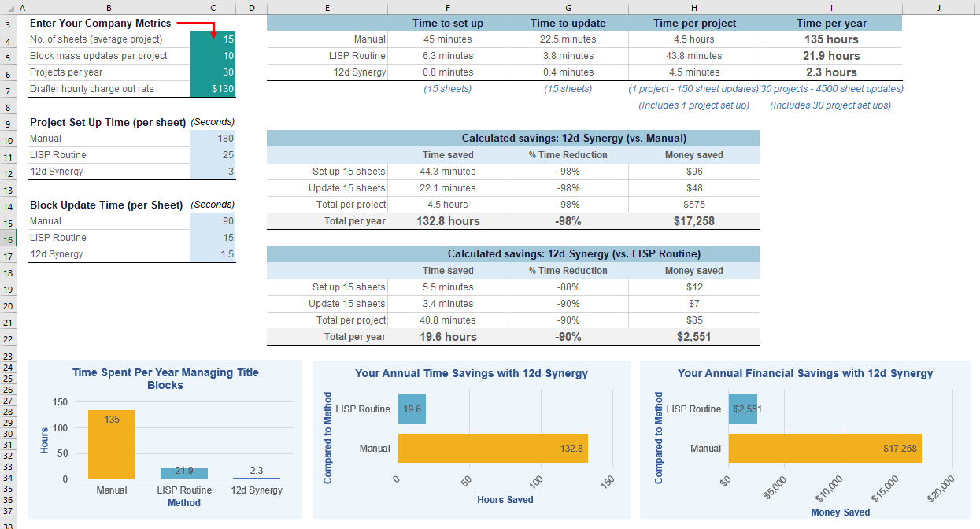The image size is (980, 529).
Task: Click the '$2,551' money saved total
Action: click(694, 337)
